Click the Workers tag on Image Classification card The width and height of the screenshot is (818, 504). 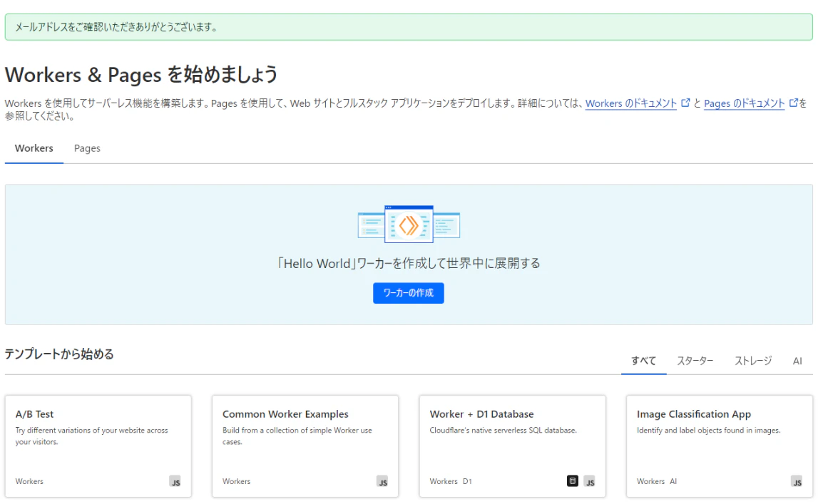(x=650, y=482)
